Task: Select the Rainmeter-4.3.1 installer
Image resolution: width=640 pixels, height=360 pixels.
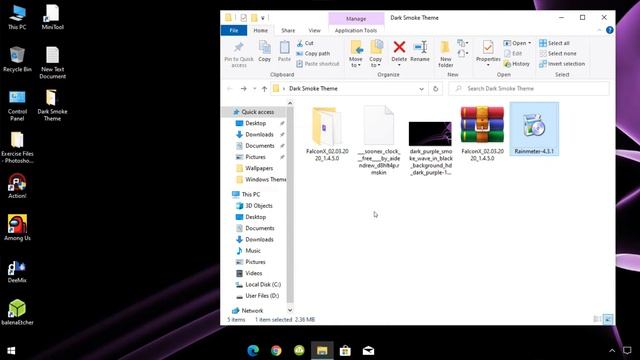Action: (x=534, y=129)
